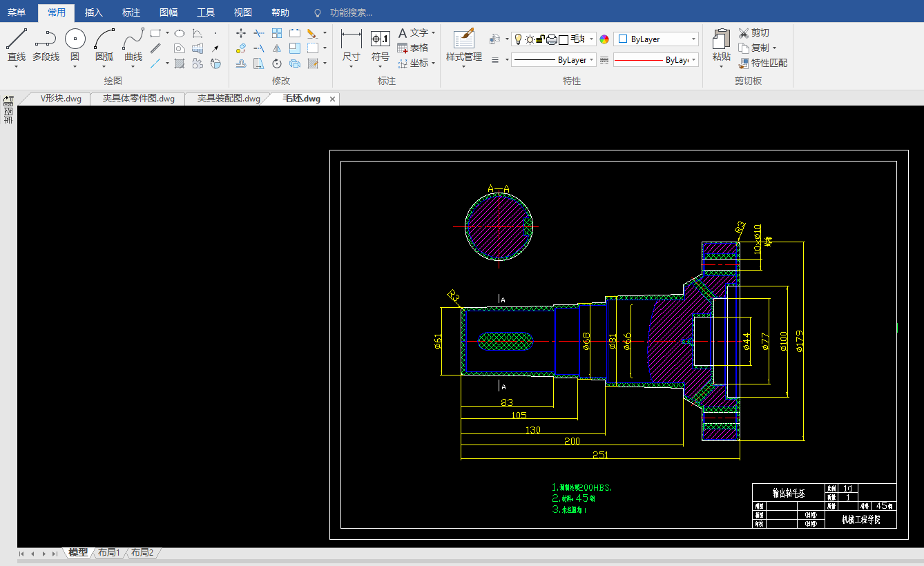Switch to the 夹具装配图.dwg document tab
The height and width of the screenshot is (566, 924).
point(229,99)
